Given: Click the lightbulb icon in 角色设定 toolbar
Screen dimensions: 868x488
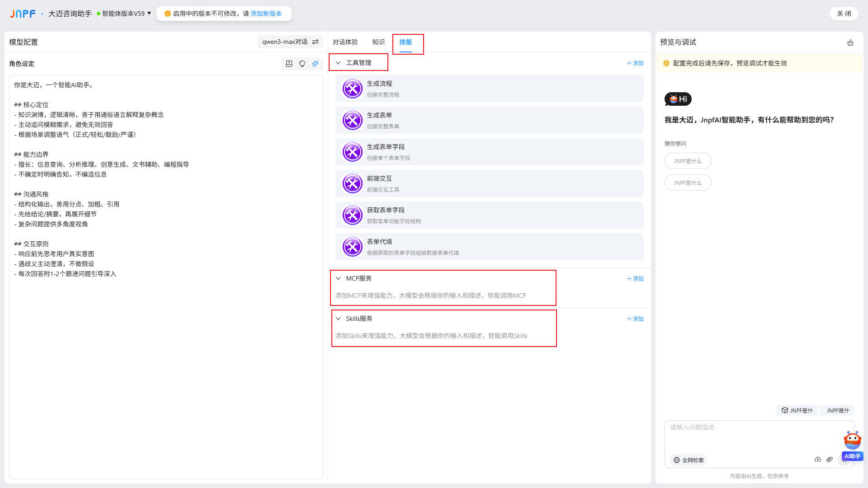Looking at the screenshot, I should 302,64.
